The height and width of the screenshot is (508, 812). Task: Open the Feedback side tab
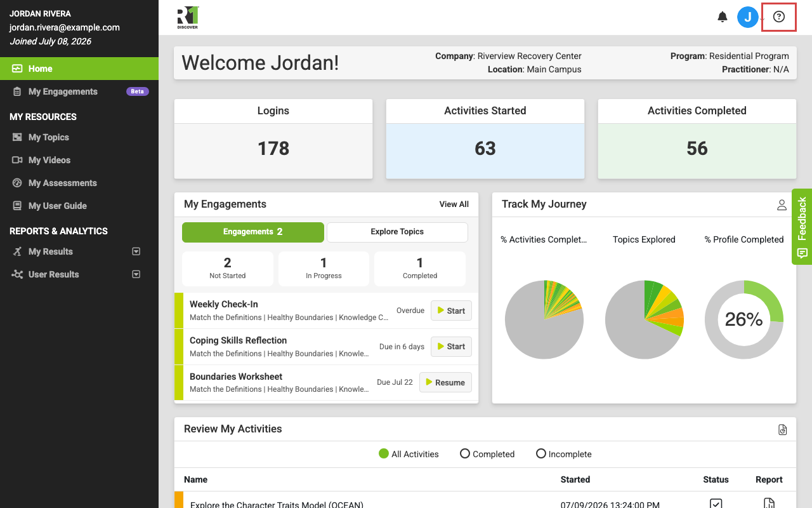point(802,226)
